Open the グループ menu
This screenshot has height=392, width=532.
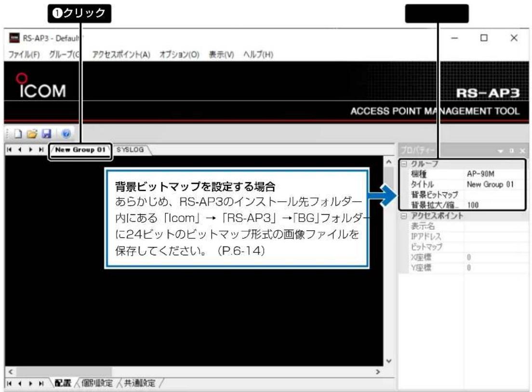point(65,54)
